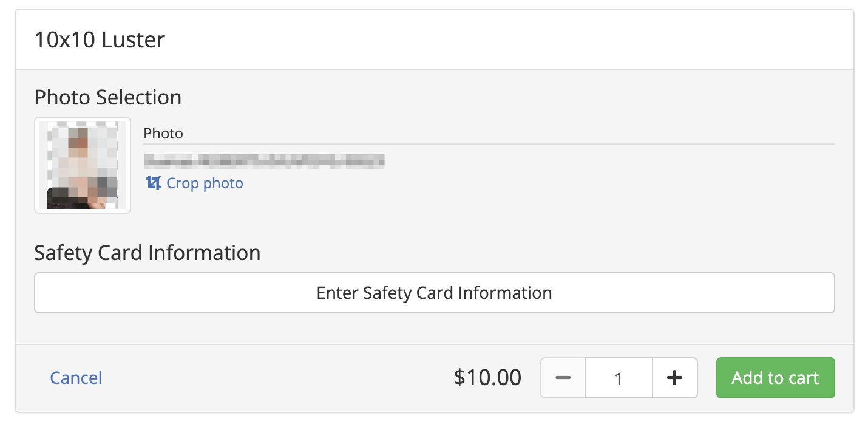Screen dimensions: 868x424
Task: Open the Crop photo link
Action: [x=194, y=183]
